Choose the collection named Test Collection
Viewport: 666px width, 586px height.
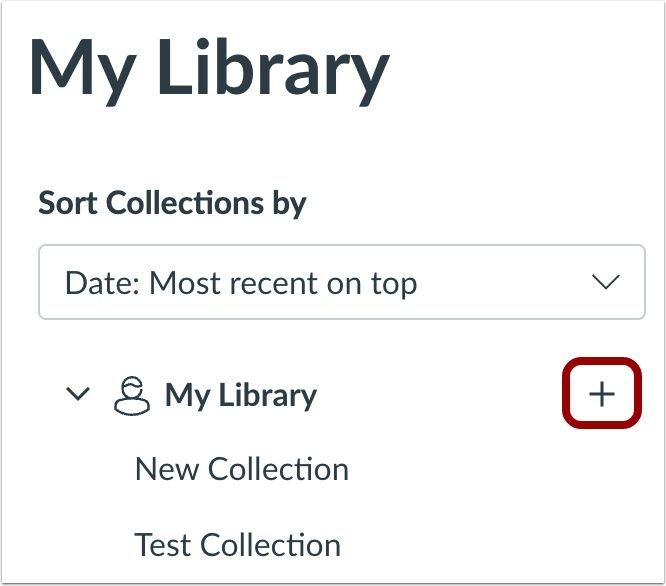(237, 545)
